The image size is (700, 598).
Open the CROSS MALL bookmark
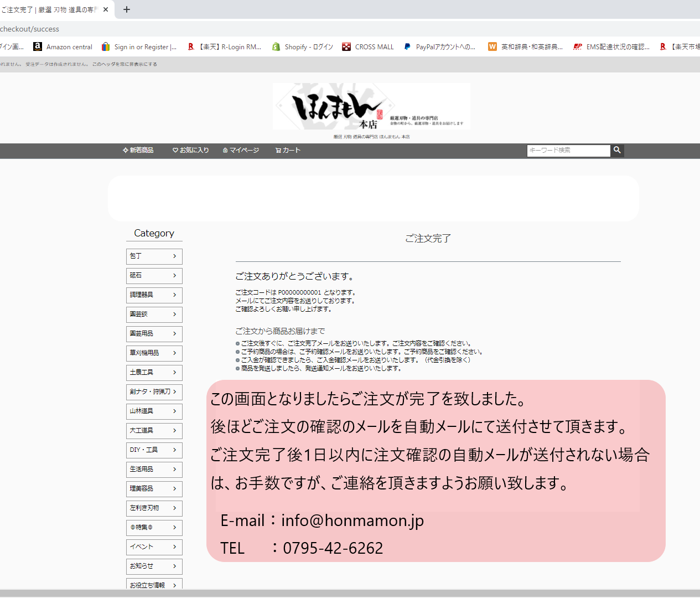(x=368, y=47)
